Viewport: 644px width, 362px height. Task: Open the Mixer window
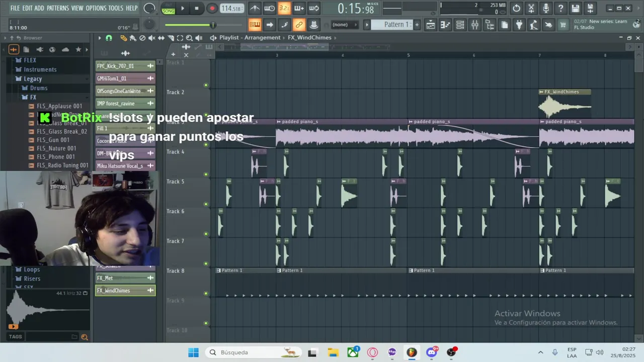click(474, 25)
